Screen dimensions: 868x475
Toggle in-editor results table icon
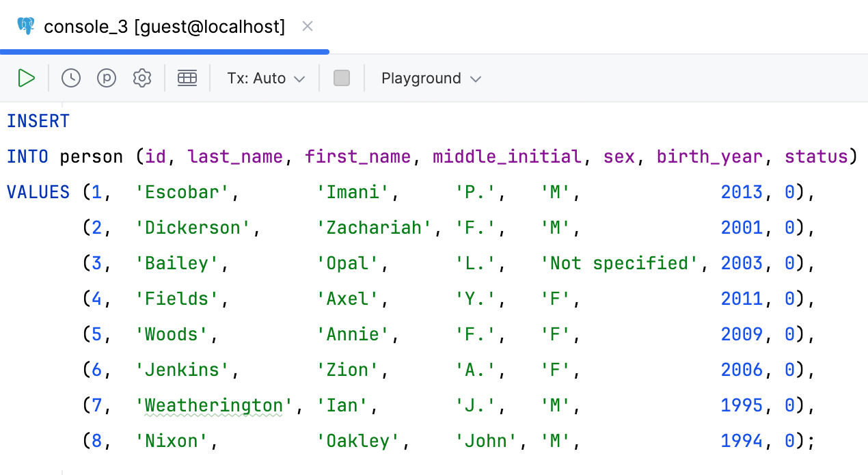pos(187,78)
